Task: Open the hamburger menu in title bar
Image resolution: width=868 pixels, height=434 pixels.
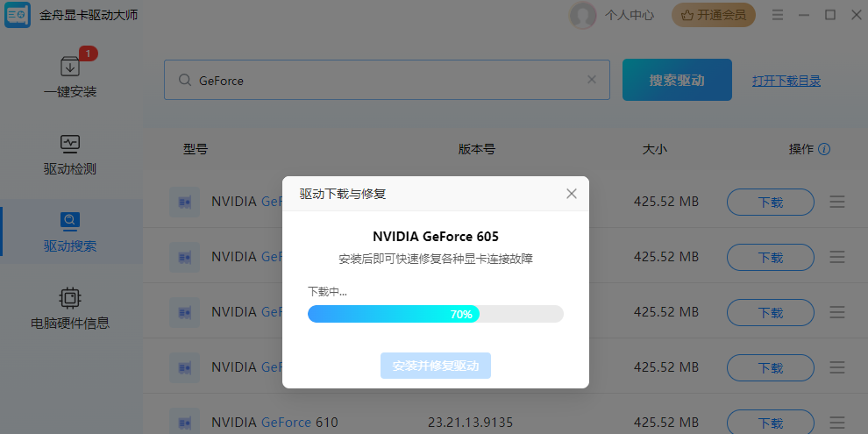Action: pyautogui.click(x=777, y=15)
